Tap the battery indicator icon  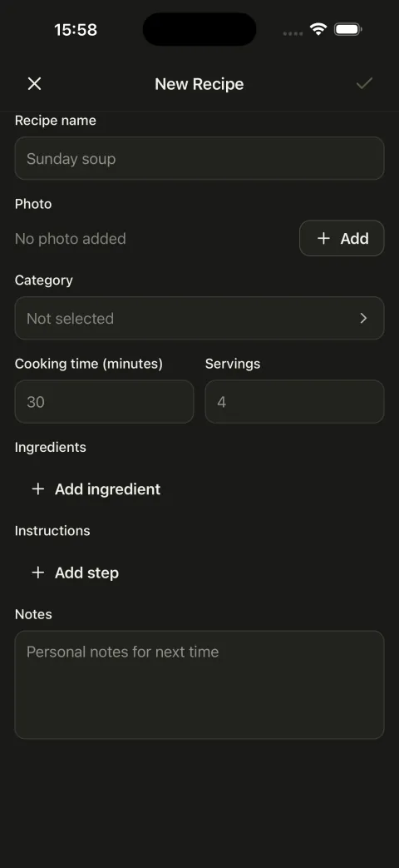[348, 29]
